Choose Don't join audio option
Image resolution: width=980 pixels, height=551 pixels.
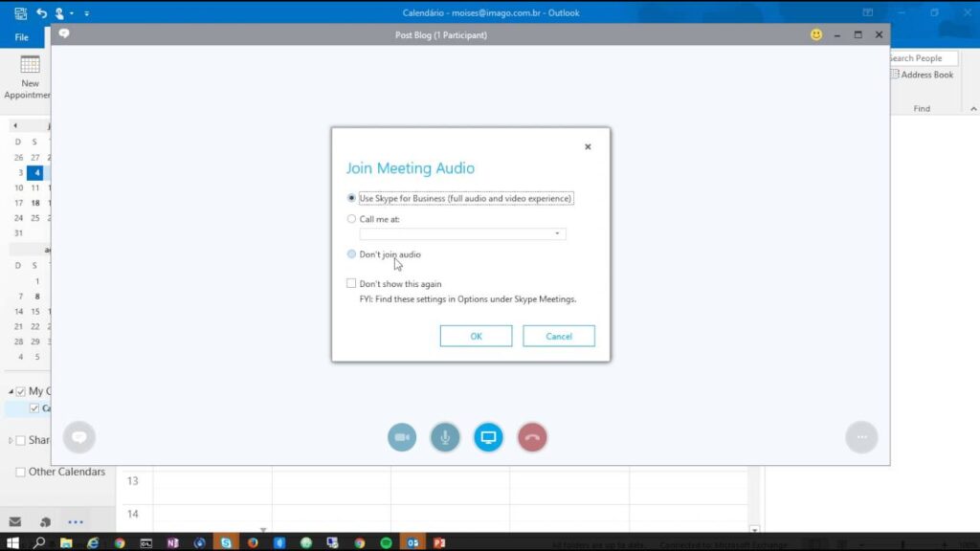click(x=351, y=254)
